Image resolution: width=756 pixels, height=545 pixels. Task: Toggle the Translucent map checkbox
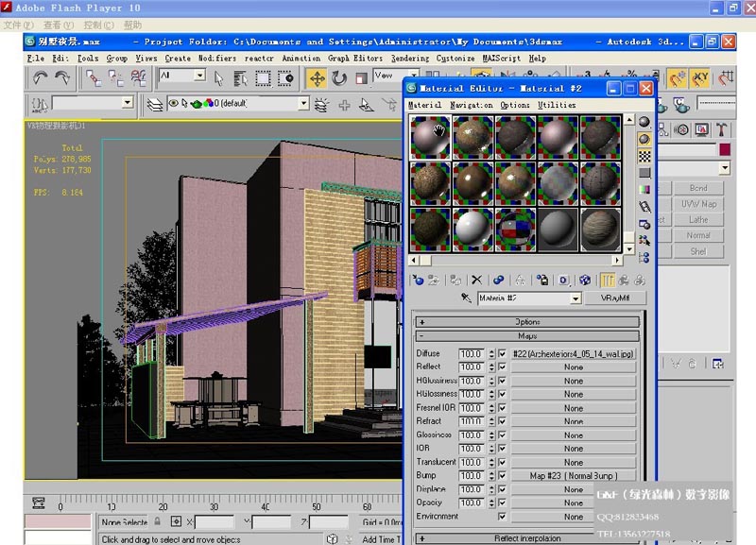pyautogui.click(x=502, y=462)
